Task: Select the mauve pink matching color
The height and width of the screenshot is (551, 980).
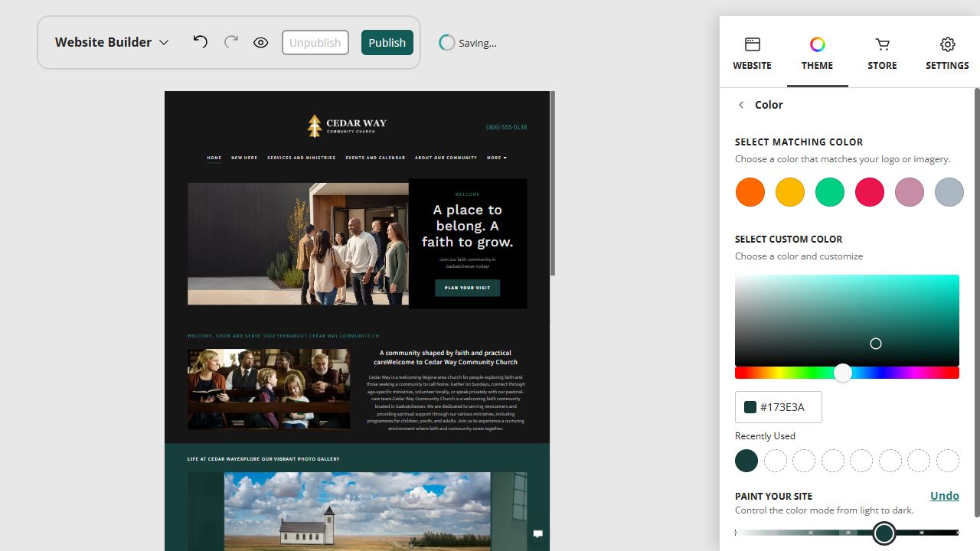Action: (910, 192)
